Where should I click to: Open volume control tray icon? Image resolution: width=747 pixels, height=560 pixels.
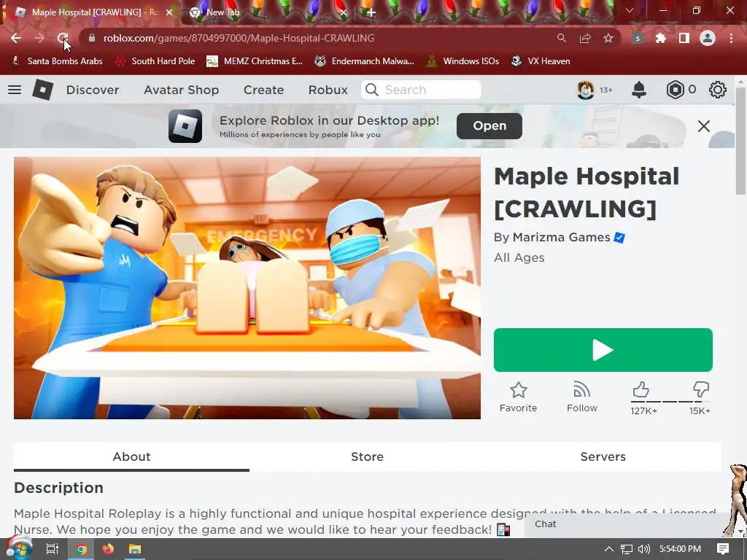click(644, 549)
